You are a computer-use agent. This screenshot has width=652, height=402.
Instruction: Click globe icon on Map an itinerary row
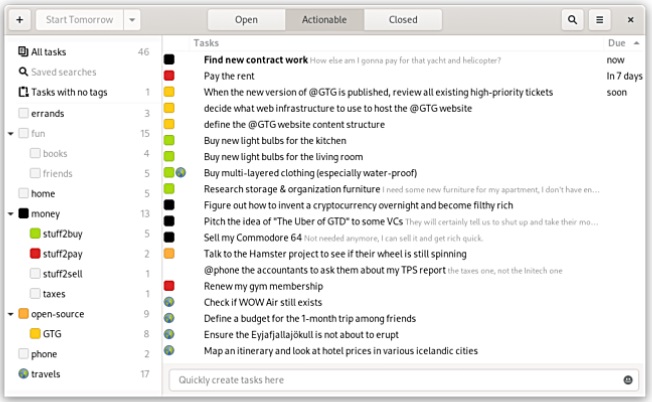pos(169,350)
